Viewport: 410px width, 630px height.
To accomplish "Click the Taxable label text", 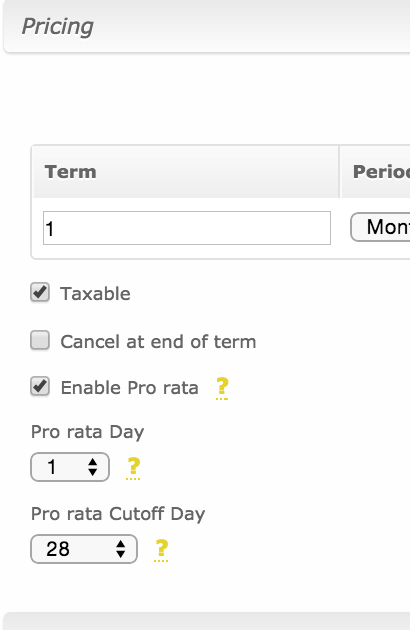I will [x=95, y=294].
